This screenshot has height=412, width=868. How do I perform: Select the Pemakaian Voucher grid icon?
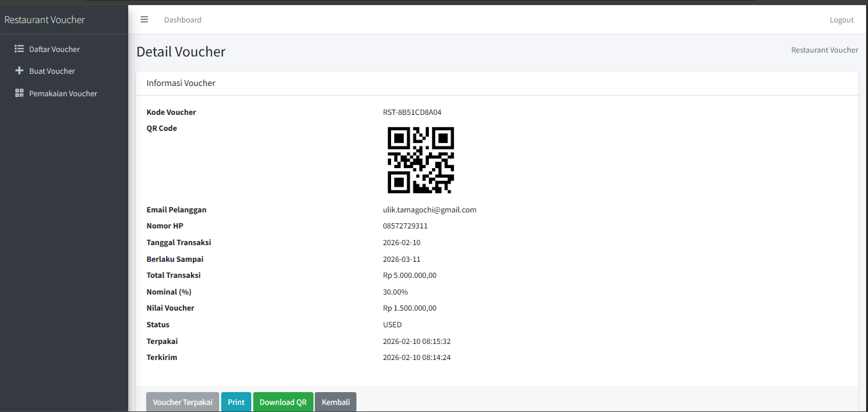[19, 92]
